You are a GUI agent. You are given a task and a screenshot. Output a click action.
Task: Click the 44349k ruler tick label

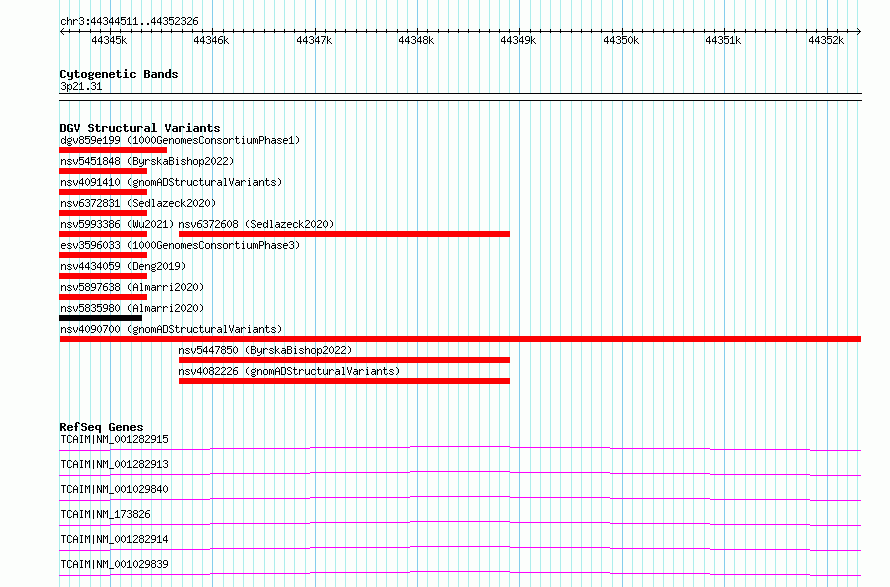[518, 41]
